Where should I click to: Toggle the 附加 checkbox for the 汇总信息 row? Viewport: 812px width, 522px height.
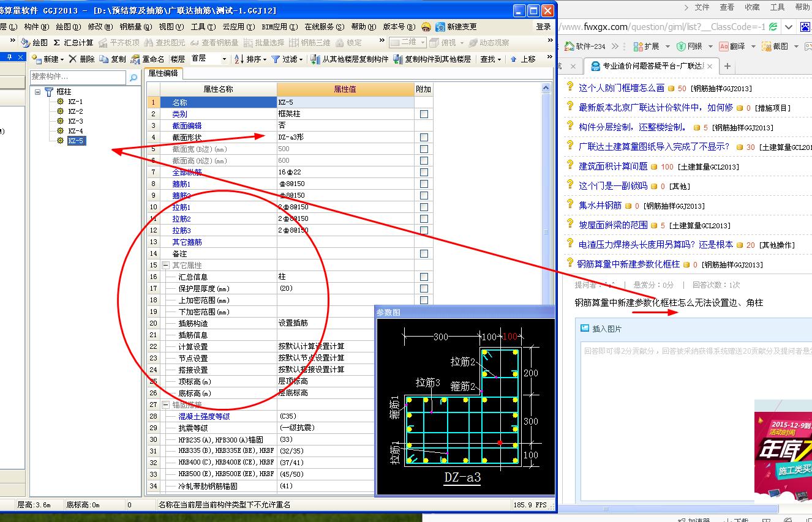(x=424, y=277)
